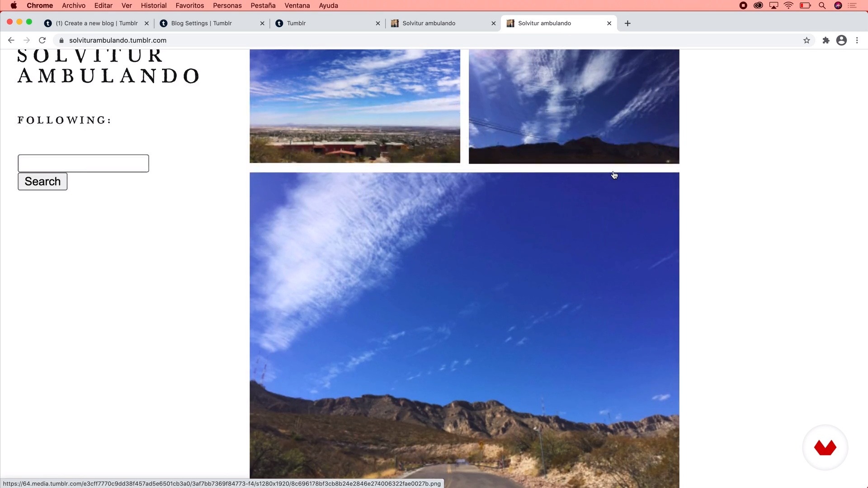Screen dimensions: 868x488
Task: Focus the blog search text field
Action: (x=83, y=163)
